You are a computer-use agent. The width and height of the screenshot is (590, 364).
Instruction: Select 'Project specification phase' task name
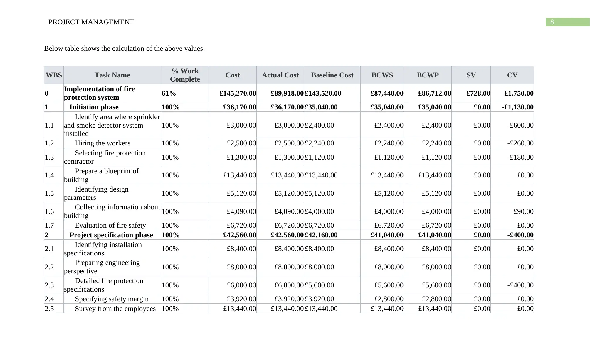pos(111,235)
